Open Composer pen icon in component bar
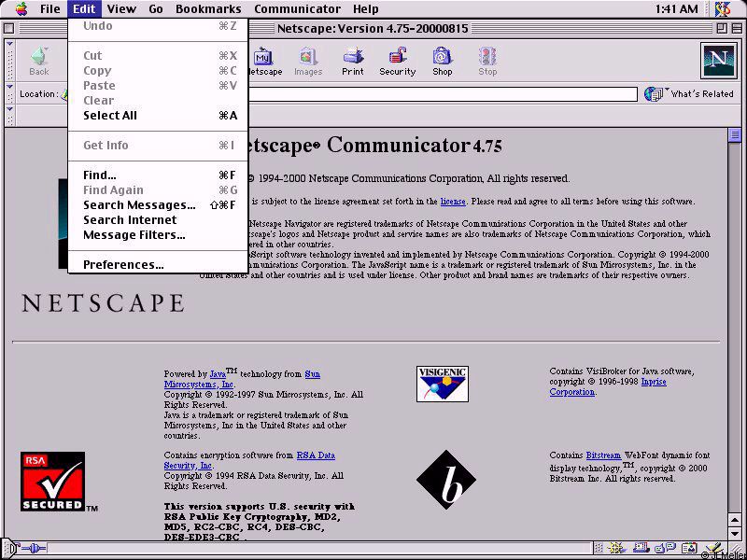This screenshot has height=560, width=747. click(713, 549)
